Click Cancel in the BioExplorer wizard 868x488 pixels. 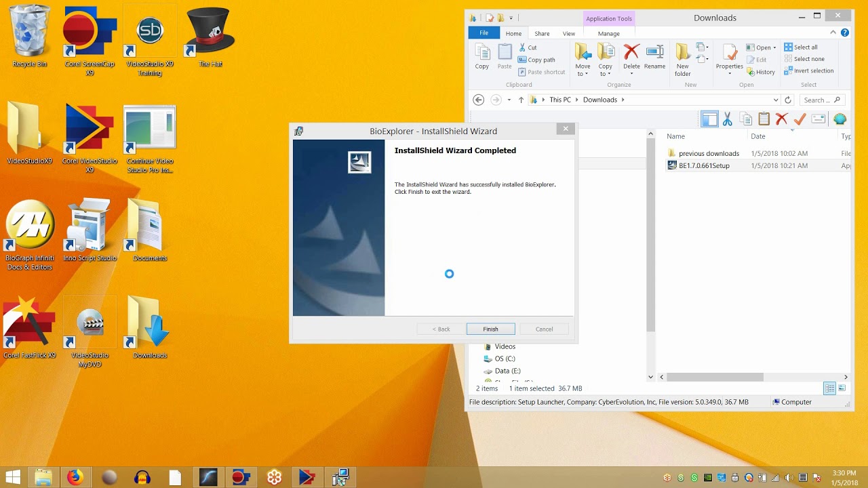click(544, 329)
